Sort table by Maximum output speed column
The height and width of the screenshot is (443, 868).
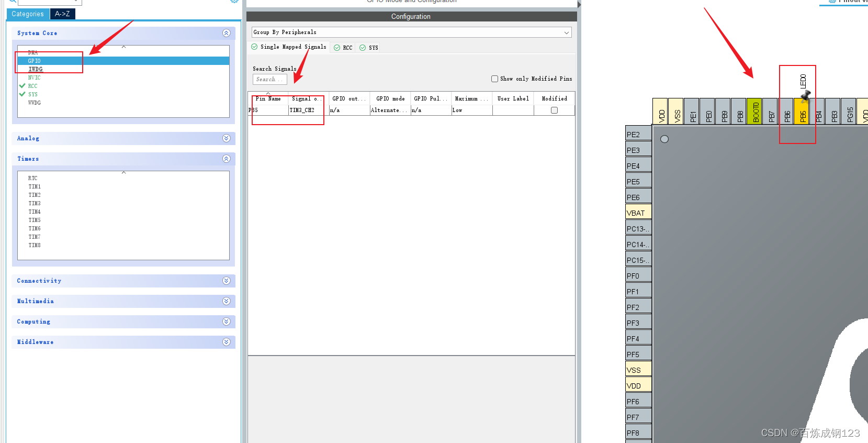(x=472, y=98)
